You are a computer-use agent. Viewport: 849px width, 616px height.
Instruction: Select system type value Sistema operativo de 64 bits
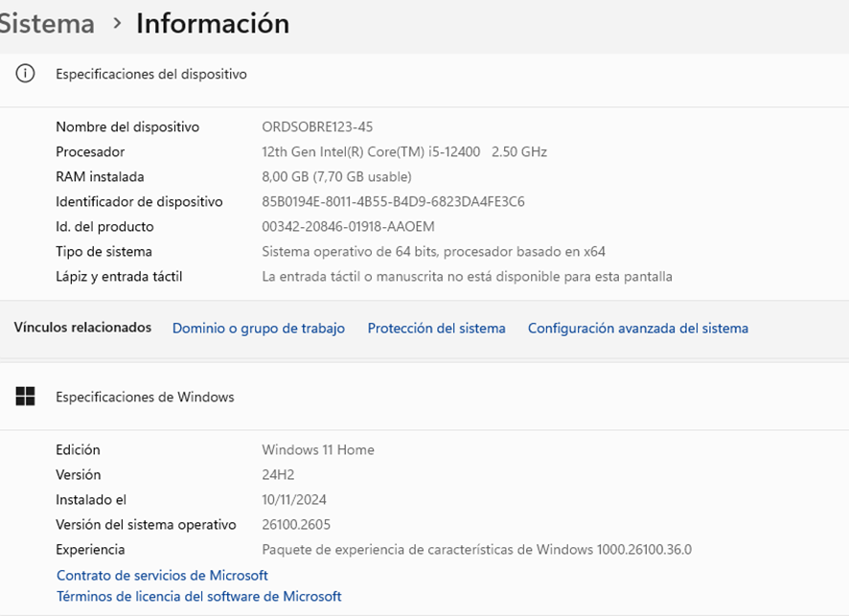tap(433, 251)
